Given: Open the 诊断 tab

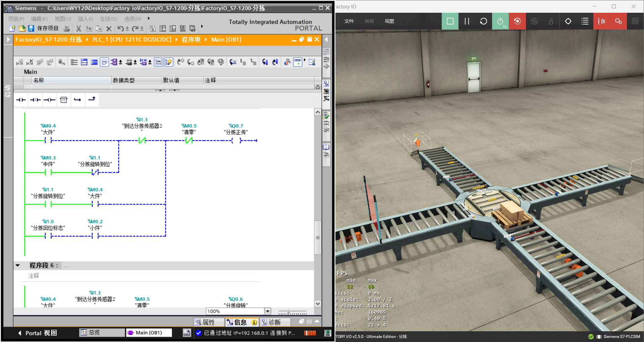Looking at the screenshot, I should click(274, 322).
